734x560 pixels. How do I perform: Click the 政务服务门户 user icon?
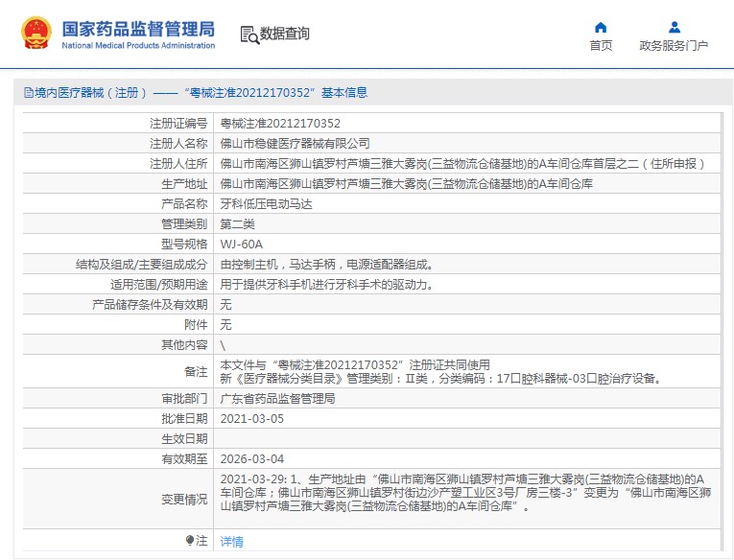pyautogui.click(x=675, y=27)
